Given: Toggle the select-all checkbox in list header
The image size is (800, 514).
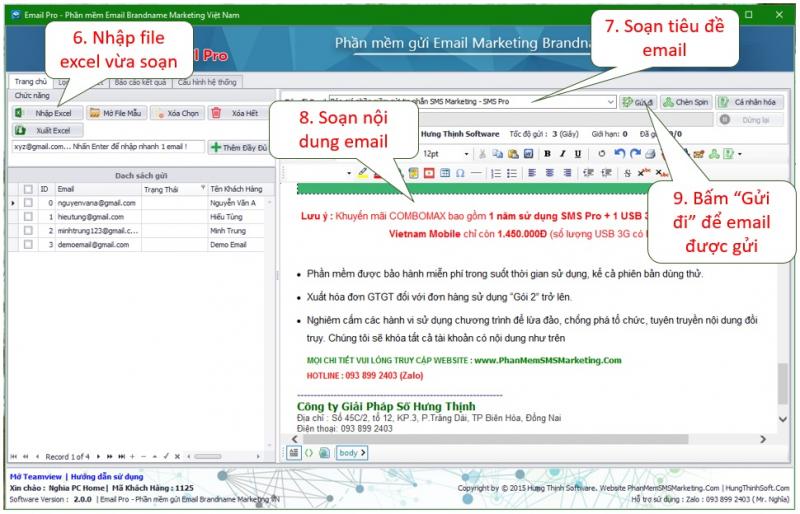Looking at the screenshot, I should click(28, 189).
